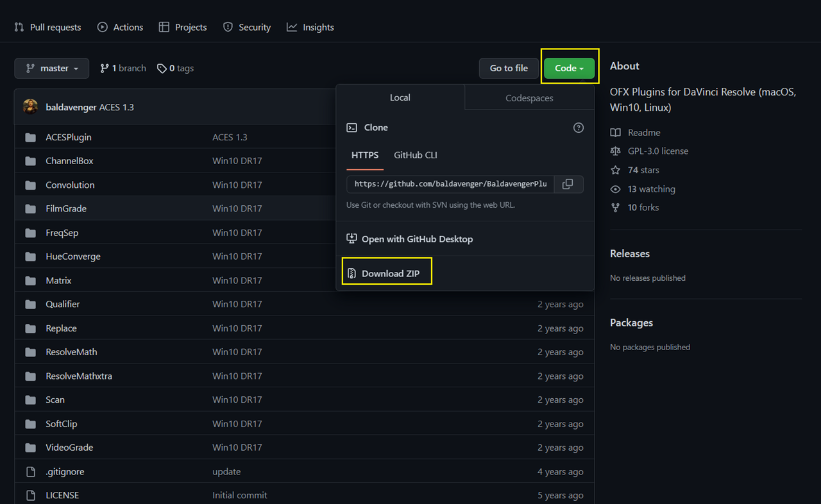Screen dimensions: 821x504
Task: Click the ChannelBox folder icon
Action: pyautogui.click(x=30, y=161)
